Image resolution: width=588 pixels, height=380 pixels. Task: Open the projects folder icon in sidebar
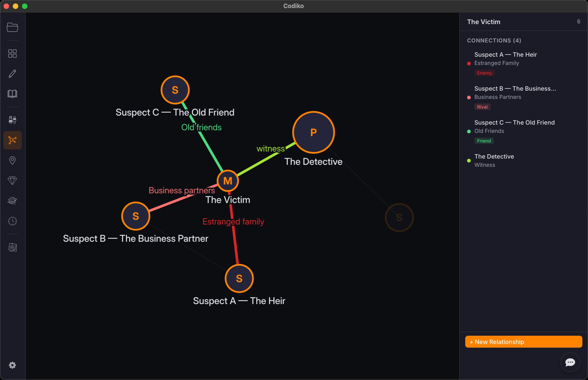(x=12, y=27)
